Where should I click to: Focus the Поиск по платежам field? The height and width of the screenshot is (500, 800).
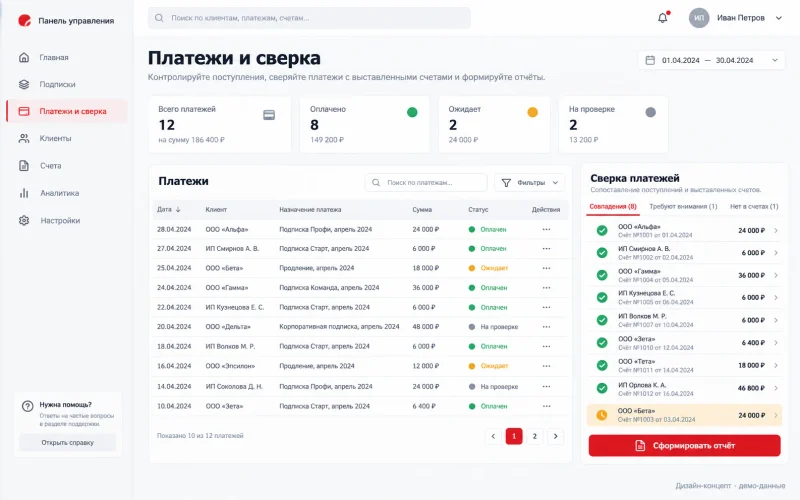point(426,183)
